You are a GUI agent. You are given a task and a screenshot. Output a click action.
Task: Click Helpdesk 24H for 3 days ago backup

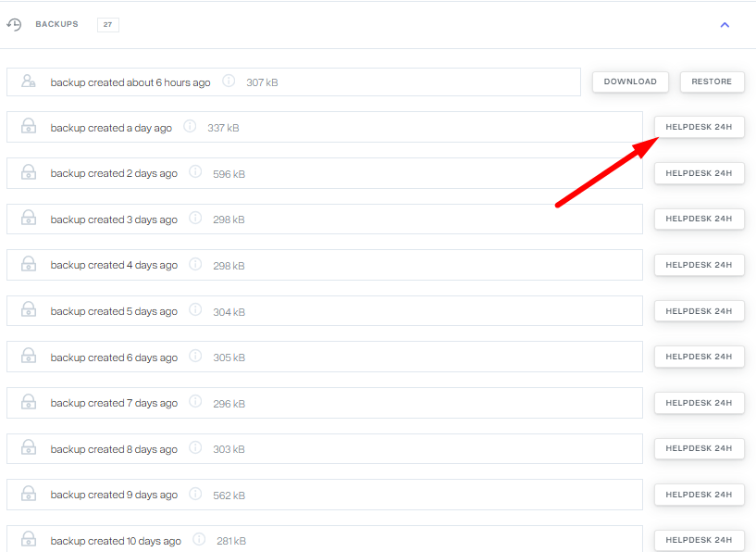point(700,219)
